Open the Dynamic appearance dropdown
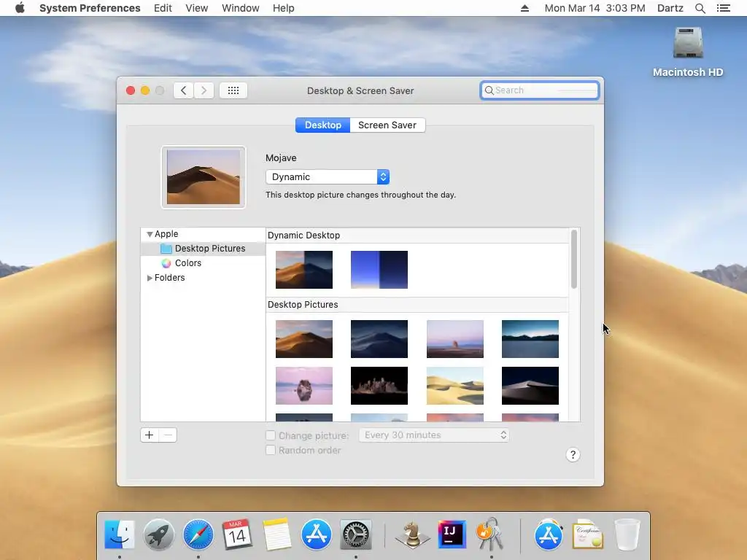 [x=328, y=176]
